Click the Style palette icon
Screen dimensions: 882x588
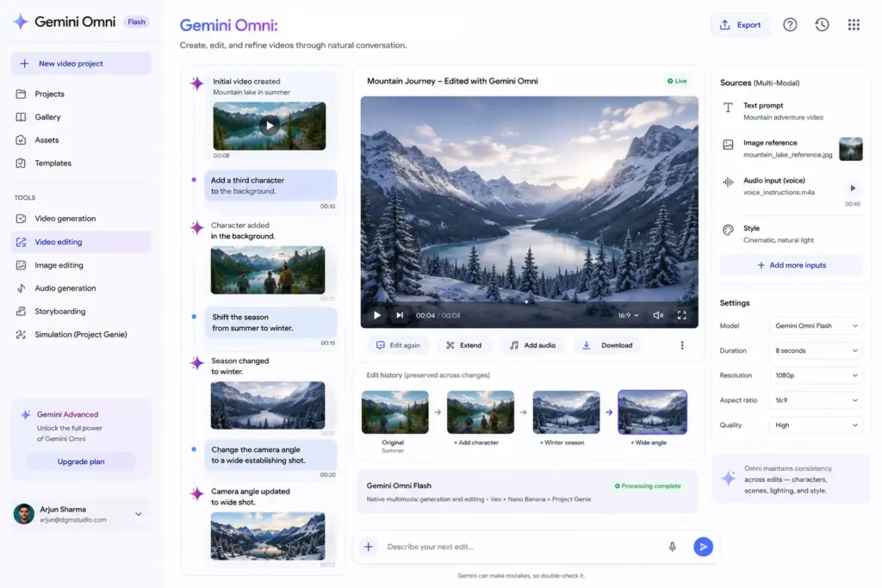728,230
